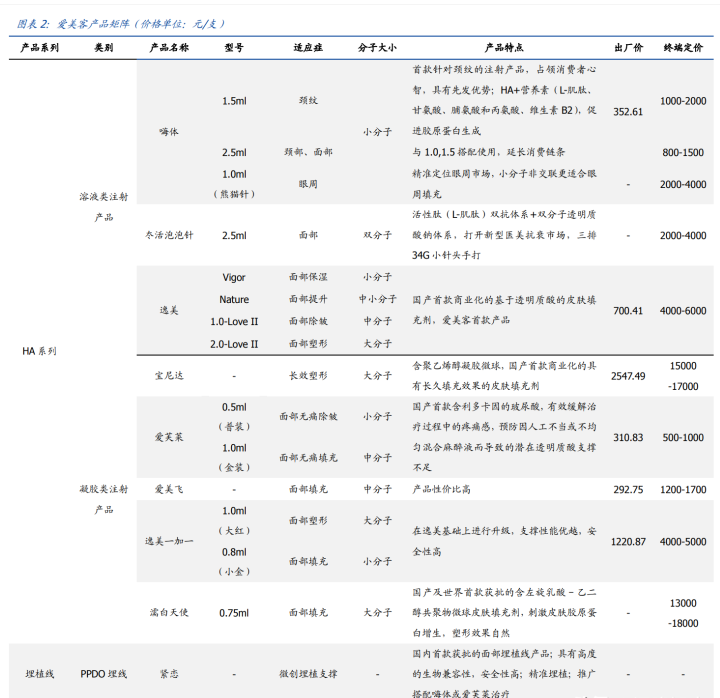Click the 宝尼达 product name
Screen dimensions: 720x698
coord(169,376)
